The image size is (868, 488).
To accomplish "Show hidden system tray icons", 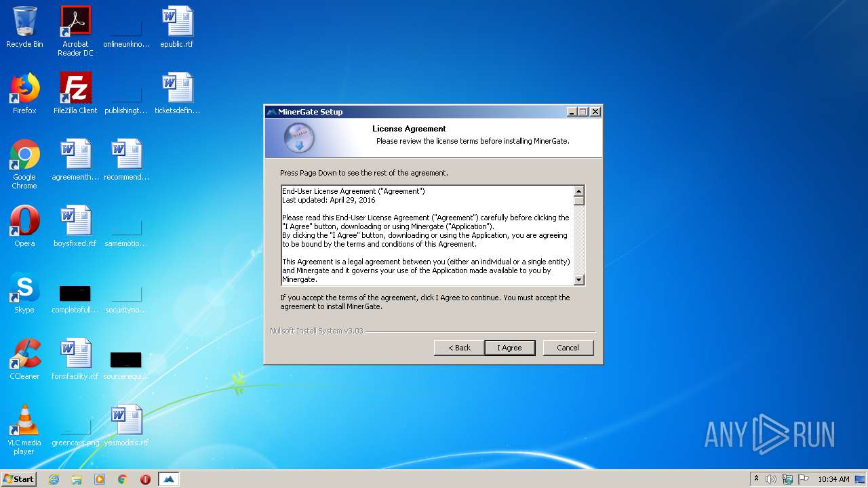I will click(x=757, y=479).
